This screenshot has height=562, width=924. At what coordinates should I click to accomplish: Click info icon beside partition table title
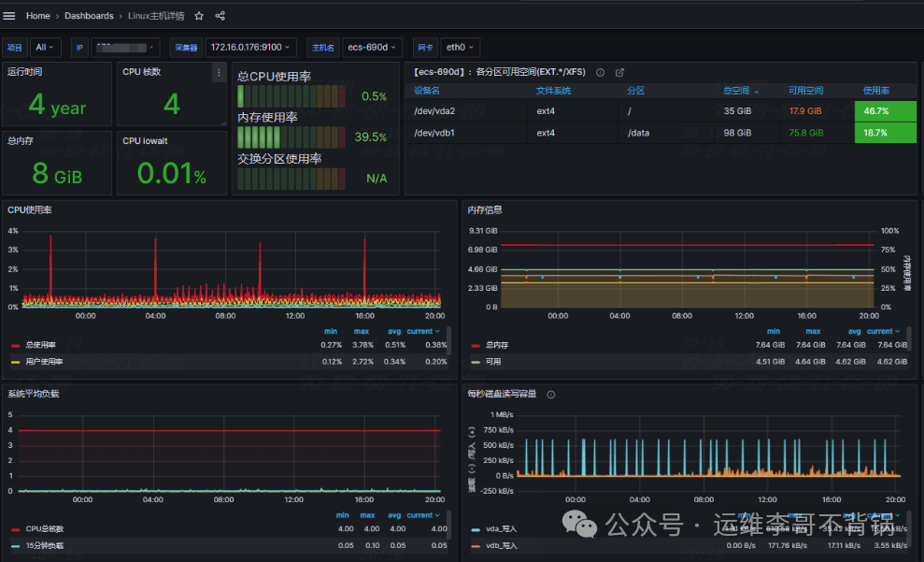601,72
